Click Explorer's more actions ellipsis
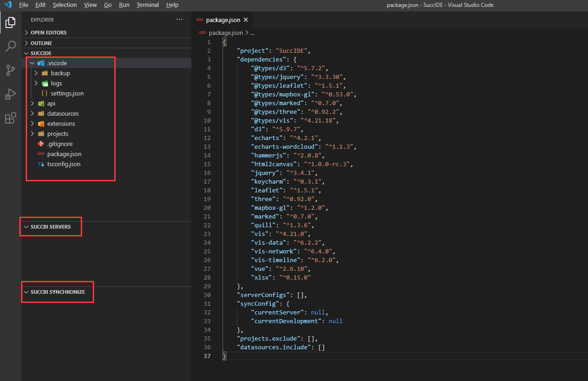 (x=179, y=20)
